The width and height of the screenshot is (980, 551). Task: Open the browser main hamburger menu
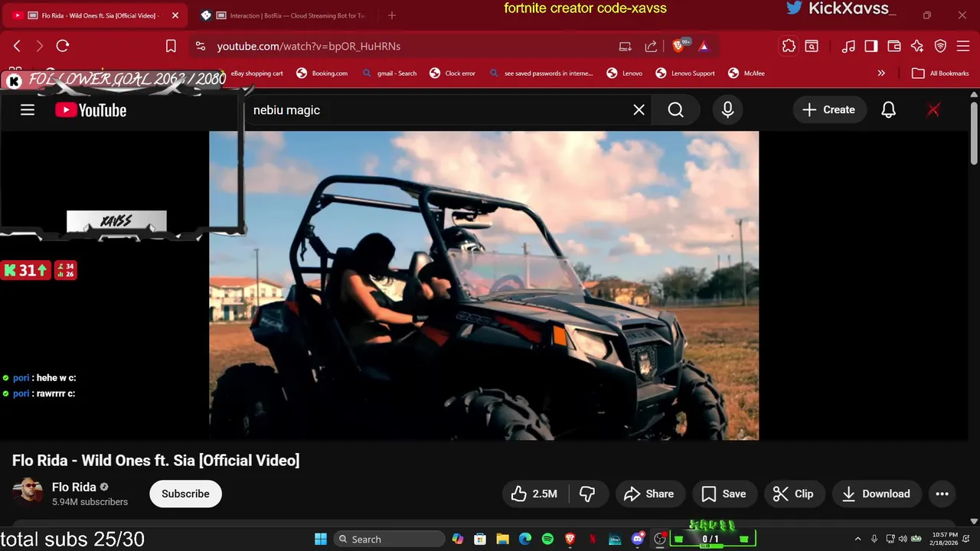pyautogui.click(x=964, y=46)
